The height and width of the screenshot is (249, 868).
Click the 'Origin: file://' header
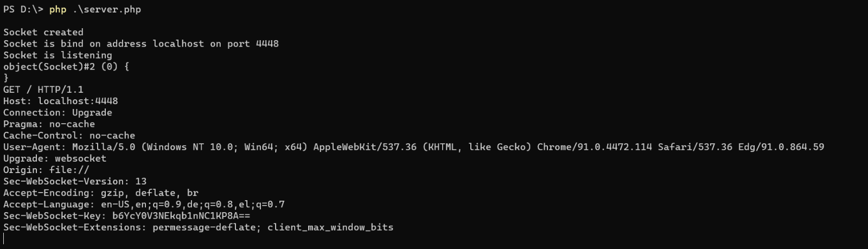tap(46, 170)
